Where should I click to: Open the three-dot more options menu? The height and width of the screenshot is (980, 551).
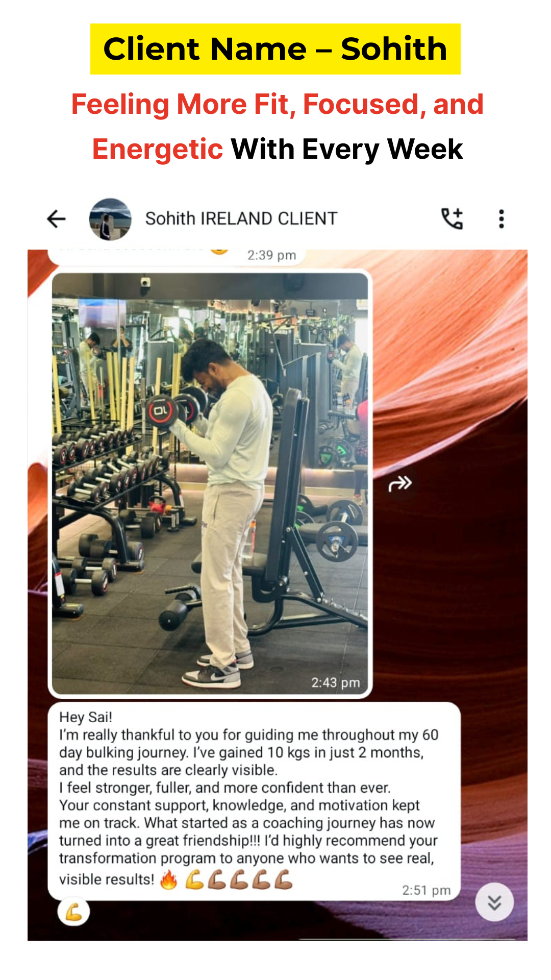click(x=502, y=219)
